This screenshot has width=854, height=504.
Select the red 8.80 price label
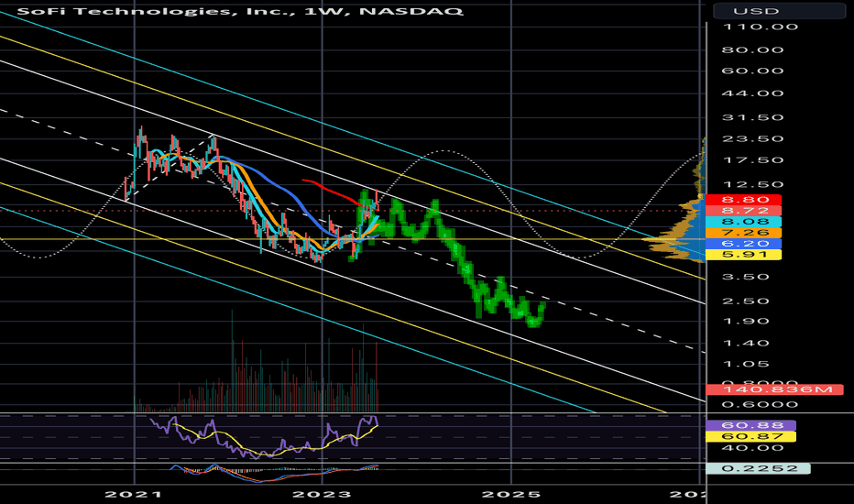point(743,200)
